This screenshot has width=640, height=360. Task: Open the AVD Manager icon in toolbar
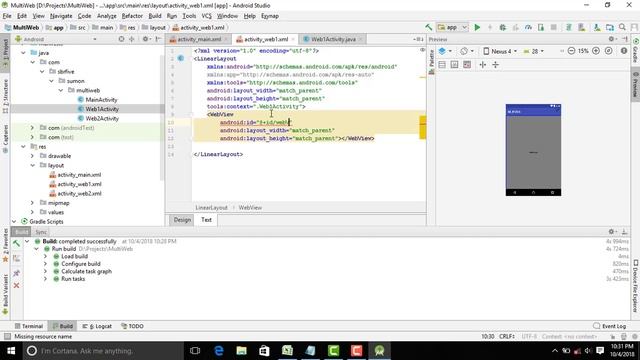(581, 27)
